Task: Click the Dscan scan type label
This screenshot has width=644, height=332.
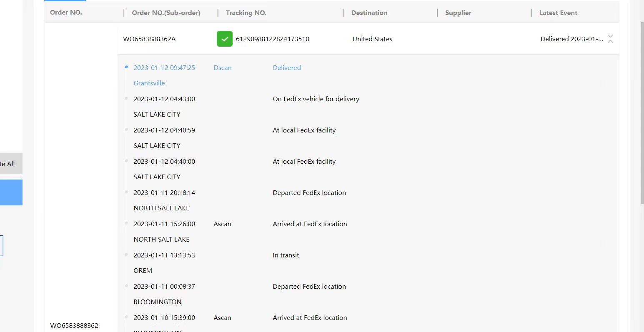Action: point(222,68)
